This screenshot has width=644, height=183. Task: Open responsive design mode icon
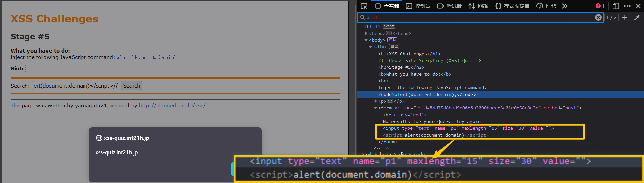pyautogui.click(x=616, y=6)
